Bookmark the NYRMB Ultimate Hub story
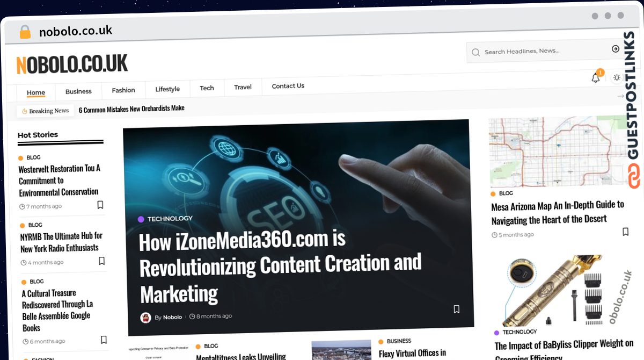644x360 pixels. tap(101, 261)
